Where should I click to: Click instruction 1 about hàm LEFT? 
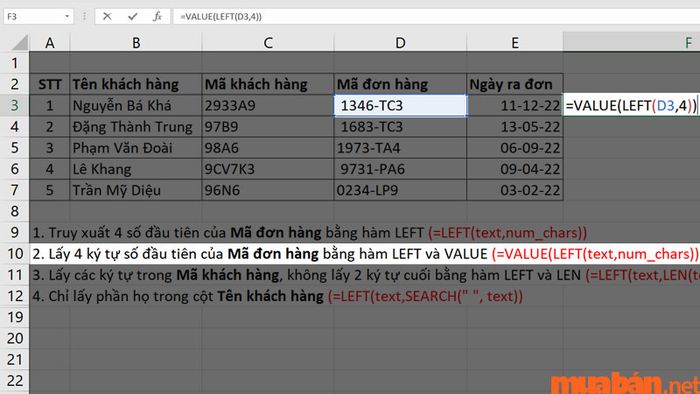309,232
